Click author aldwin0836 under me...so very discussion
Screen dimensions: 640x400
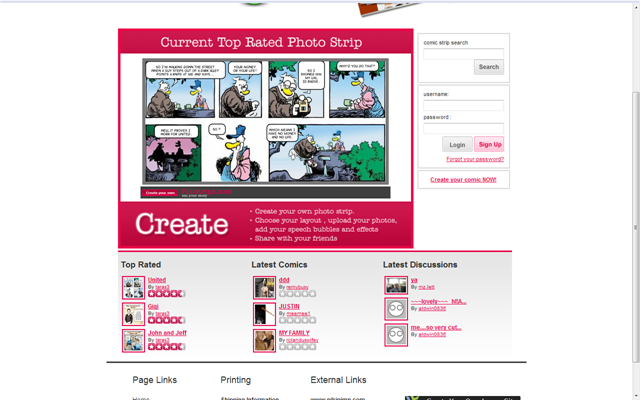pyautogui.click(x=432, y=335)
